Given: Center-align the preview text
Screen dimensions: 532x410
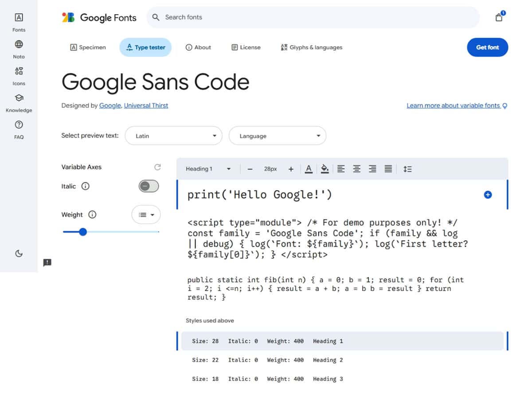Looking at the screenshot, I should tap(356, 169).
